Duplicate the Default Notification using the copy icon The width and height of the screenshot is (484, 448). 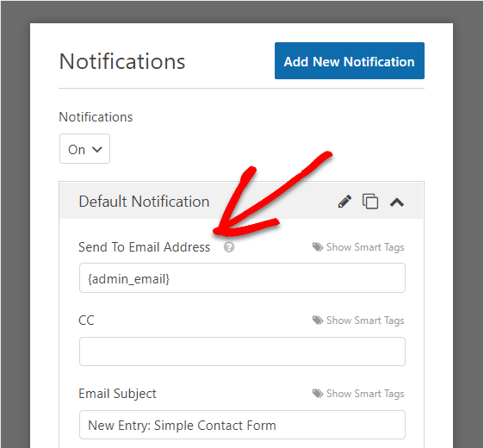pos(370,202)
